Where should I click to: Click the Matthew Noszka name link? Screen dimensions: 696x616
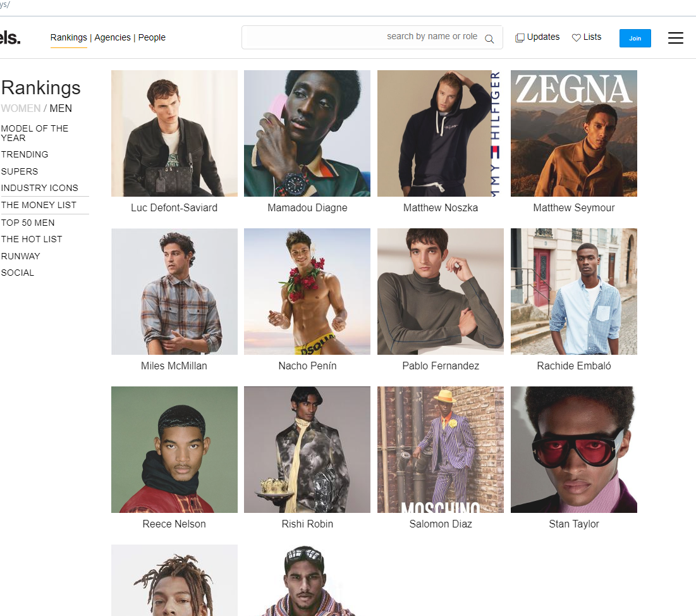pyautogui.click(x=441, y=208)
